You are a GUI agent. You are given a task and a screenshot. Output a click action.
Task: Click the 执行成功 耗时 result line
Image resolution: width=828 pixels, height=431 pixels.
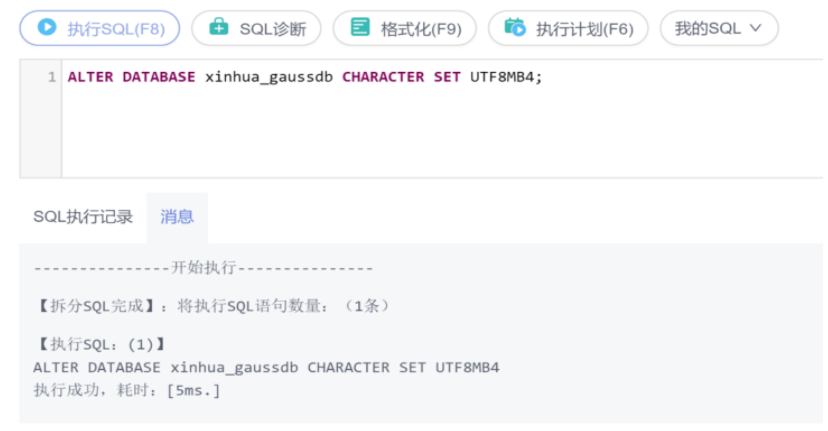click(127, 389)
